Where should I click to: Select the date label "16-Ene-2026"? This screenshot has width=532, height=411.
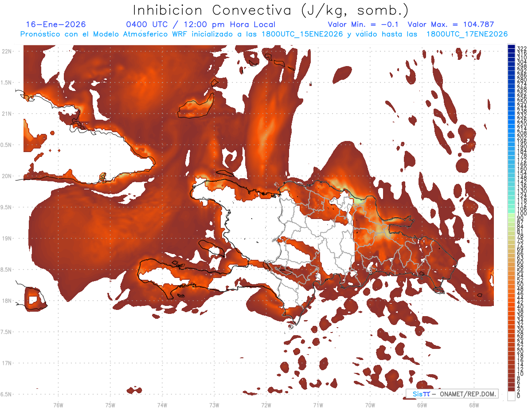coord(56,25)
